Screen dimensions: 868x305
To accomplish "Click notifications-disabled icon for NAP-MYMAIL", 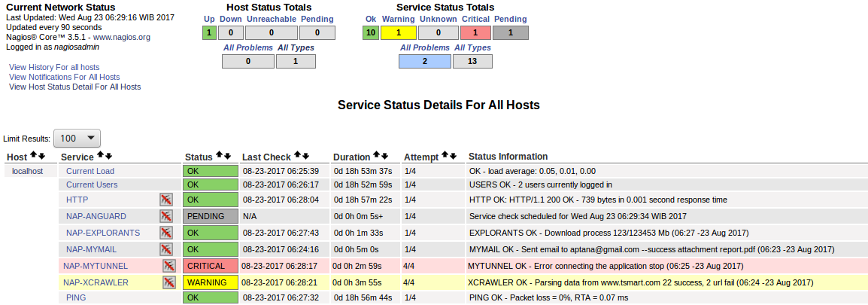I will [165, 249].
